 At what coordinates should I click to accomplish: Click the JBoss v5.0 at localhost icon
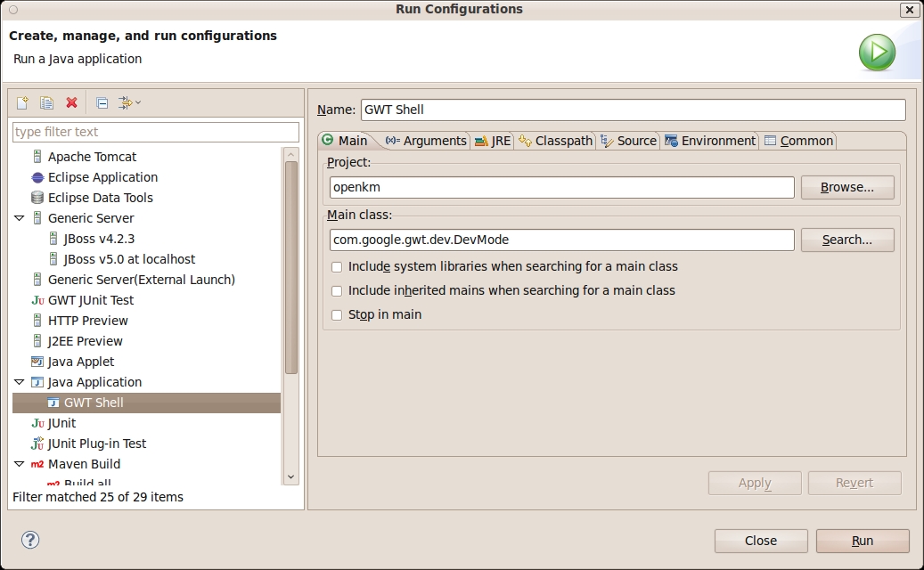(x=53, y=259)
